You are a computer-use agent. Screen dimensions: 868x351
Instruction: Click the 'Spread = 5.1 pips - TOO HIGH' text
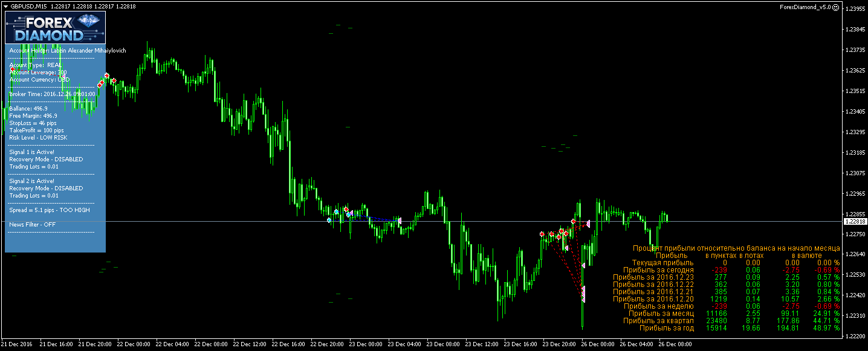(x=50, y=210)
